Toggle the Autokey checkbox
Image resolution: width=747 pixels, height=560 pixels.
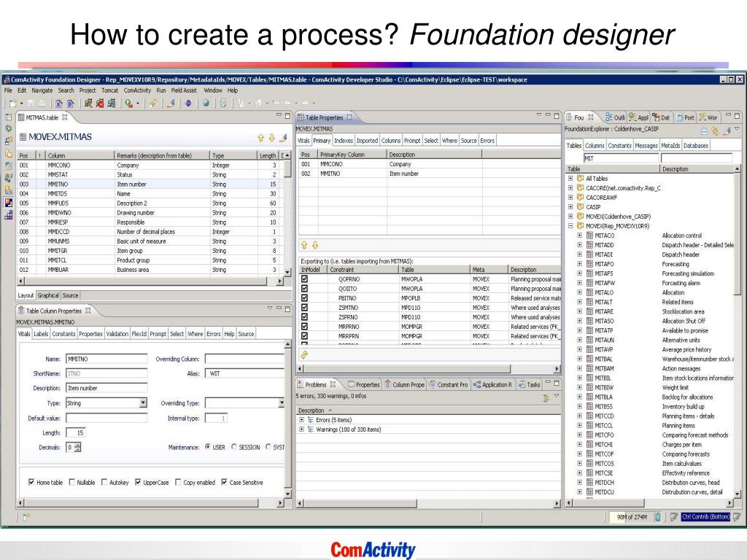tap(104, 483)
